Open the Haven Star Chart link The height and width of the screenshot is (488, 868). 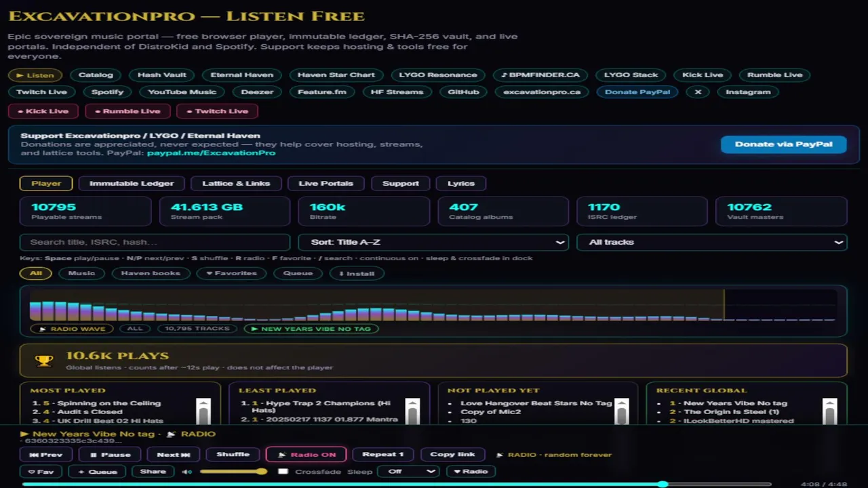336,75
